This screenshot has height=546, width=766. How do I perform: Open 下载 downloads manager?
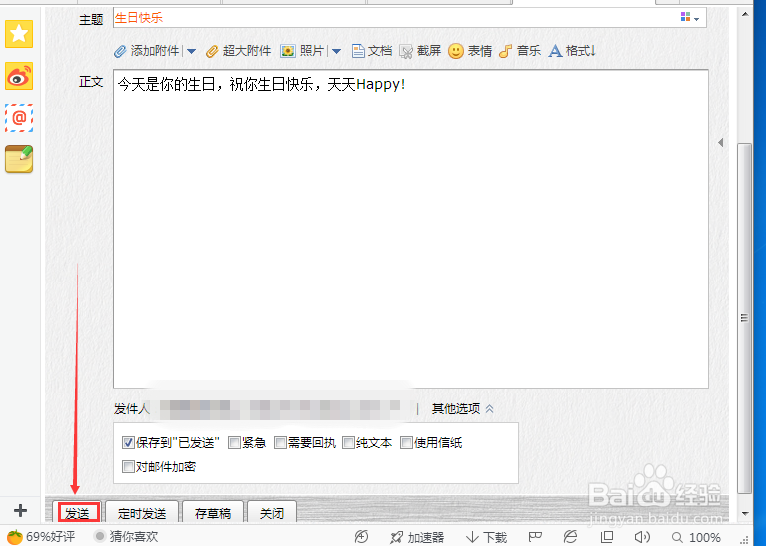(x=487, y=537)
